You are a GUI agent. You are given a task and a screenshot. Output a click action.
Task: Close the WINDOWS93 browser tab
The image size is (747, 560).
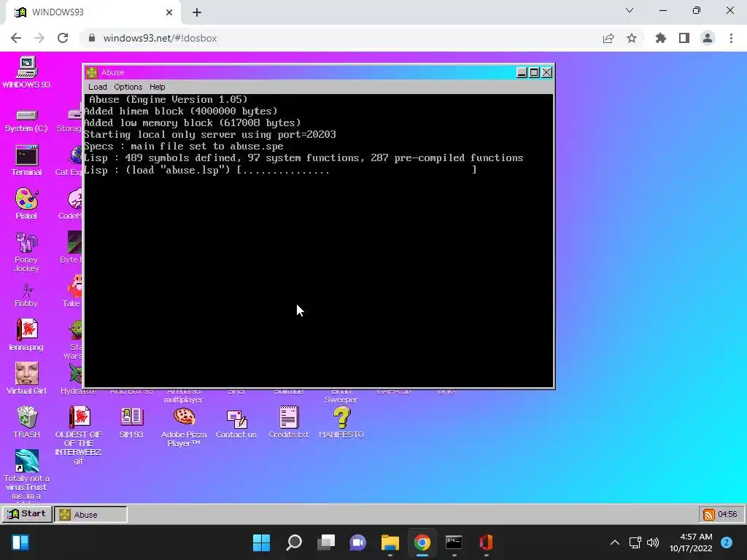click(169, 12)
